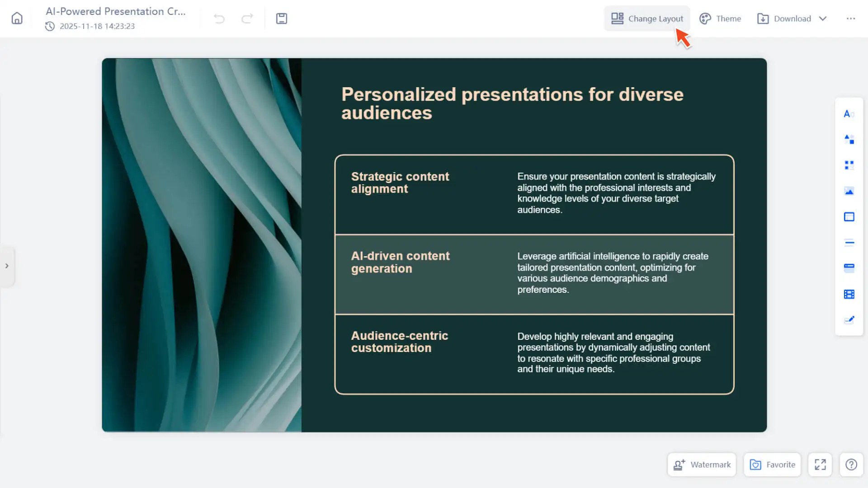The image size is (868, 488).
Task: Open the Change Layout panel
Action: coord(647,19)
